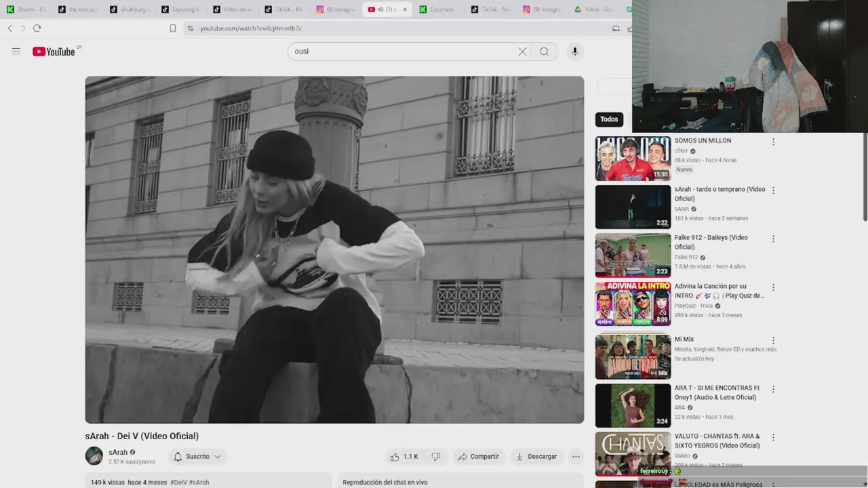Open options for Falke 912 Baileys
The width and height of the screenshot is (868, 488).
pyautogui.click(x=773, y=239)
